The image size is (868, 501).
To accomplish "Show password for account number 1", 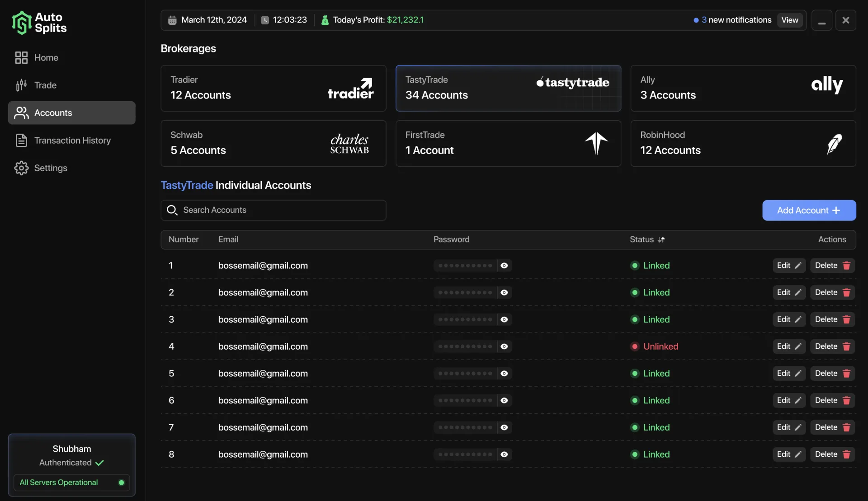I will coord(504,266).
